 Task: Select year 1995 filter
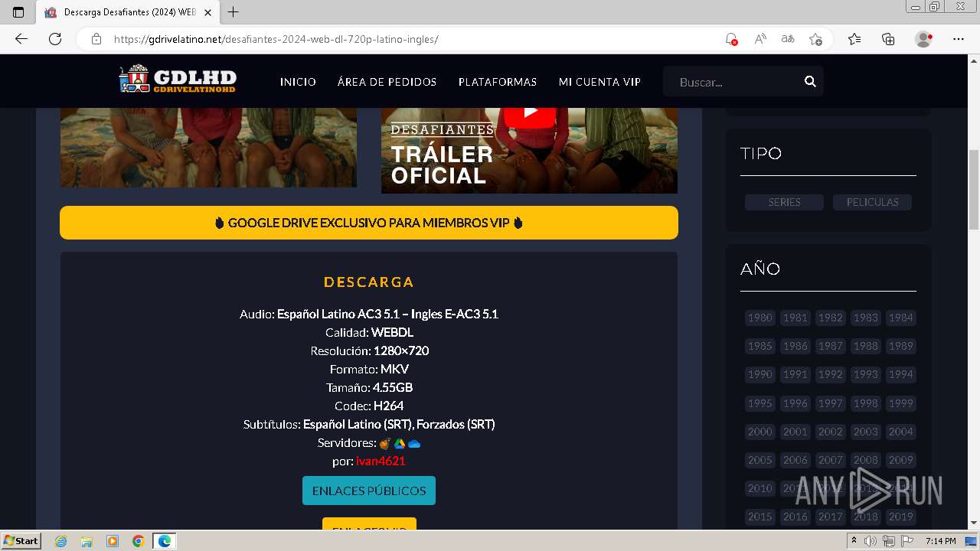tap(760, 403)
